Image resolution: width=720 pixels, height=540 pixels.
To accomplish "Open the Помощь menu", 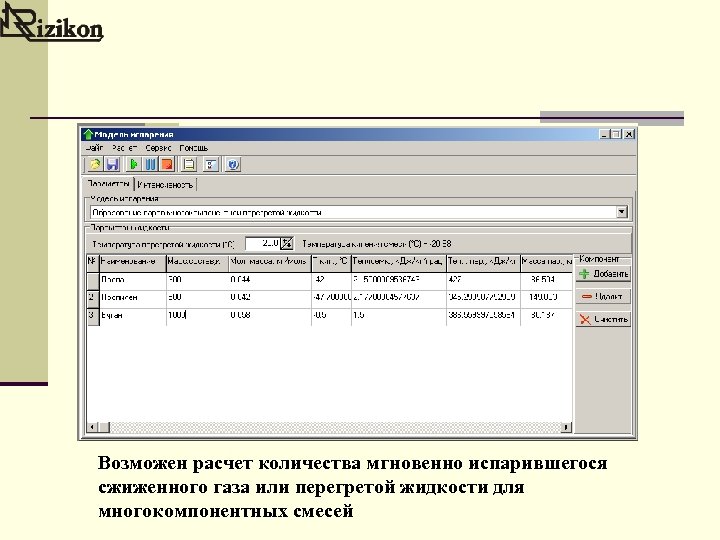I will click(x=193, y=148).
